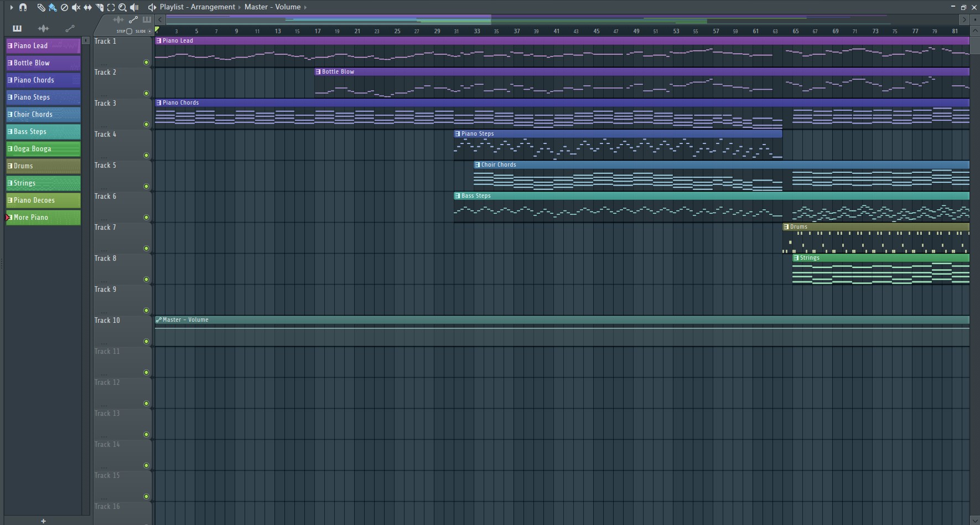Jump to bar 33 on timeline
This screenshot has height=525, width=980.
(x=477, y=31)
